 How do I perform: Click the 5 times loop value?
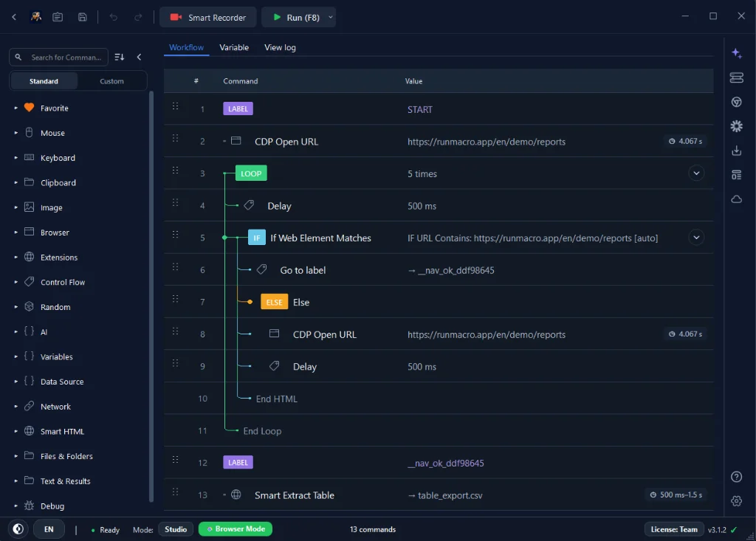pyautogui.click(x=422, y=173)
